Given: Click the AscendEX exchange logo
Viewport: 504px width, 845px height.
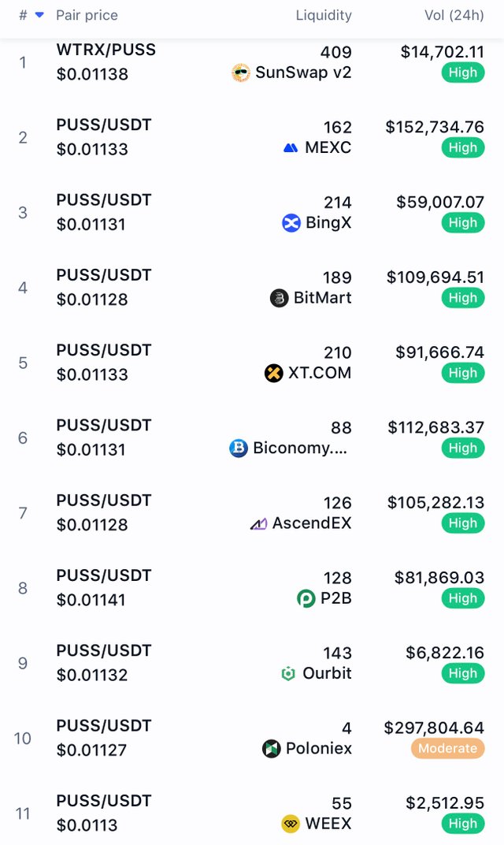Looking at the screenshot, I should click(x=258, y=523).
